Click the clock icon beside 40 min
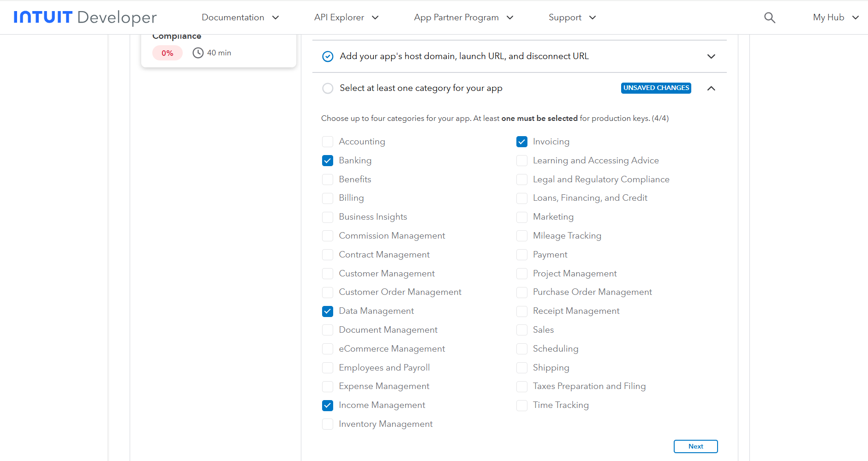The image size is (868, 461). click(x=198, y=53)
